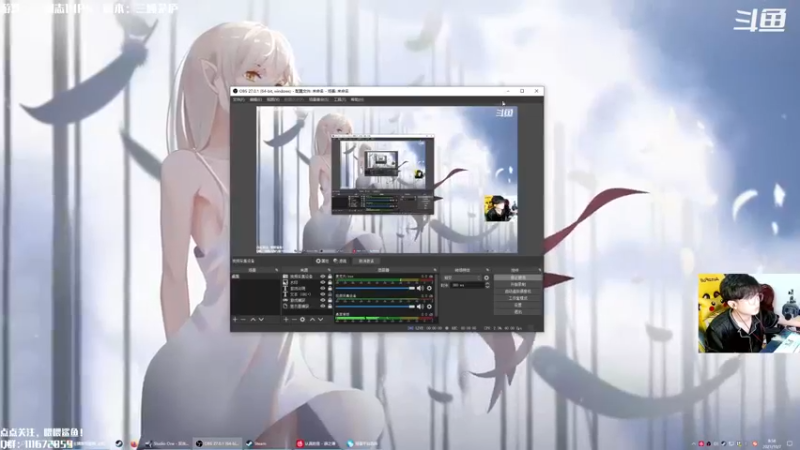The image size is (800, 450).
Task: Open the 场景集合(S) menu
Action: [318, 99]
